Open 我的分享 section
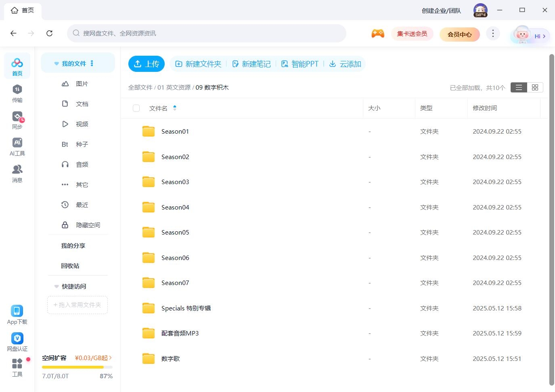 (73, 245)
